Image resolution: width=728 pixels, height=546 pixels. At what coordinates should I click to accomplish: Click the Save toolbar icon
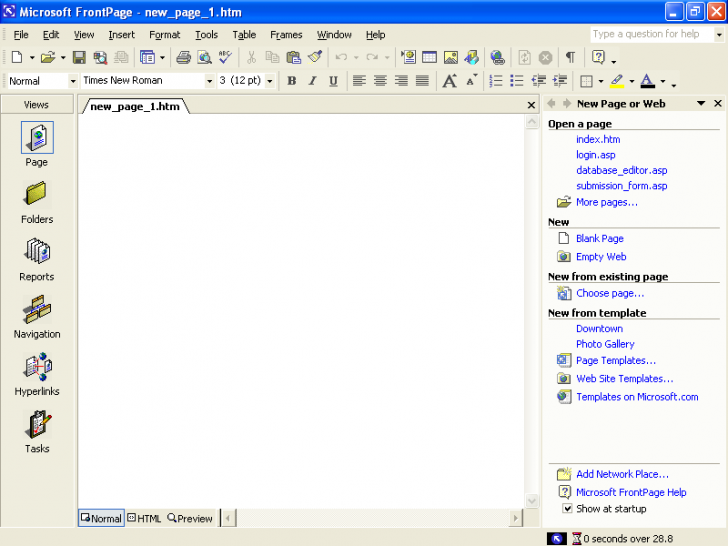[79, 58]
